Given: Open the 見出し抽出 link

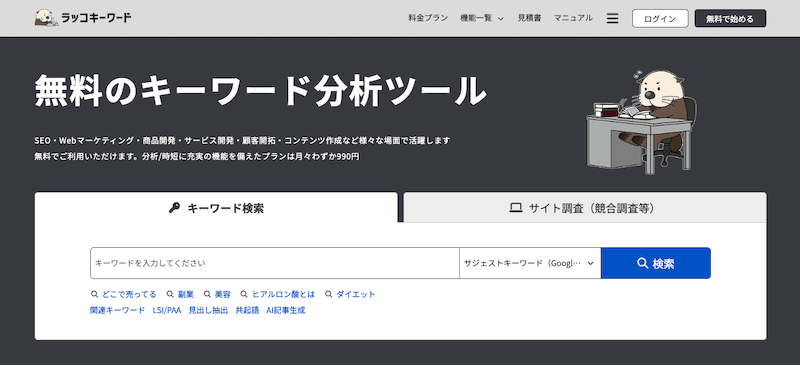Looking at the screenshot, I should (208, 310).
